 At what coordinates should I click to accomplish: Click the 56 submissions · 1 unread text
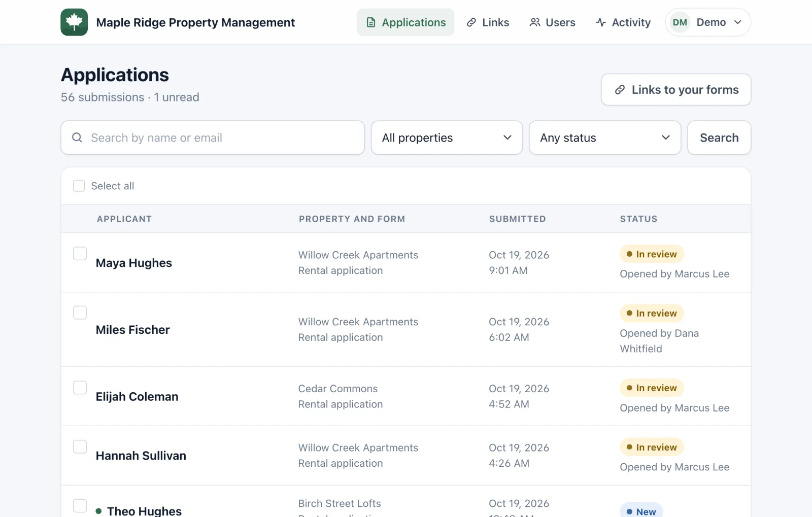[x=130, y=97]
